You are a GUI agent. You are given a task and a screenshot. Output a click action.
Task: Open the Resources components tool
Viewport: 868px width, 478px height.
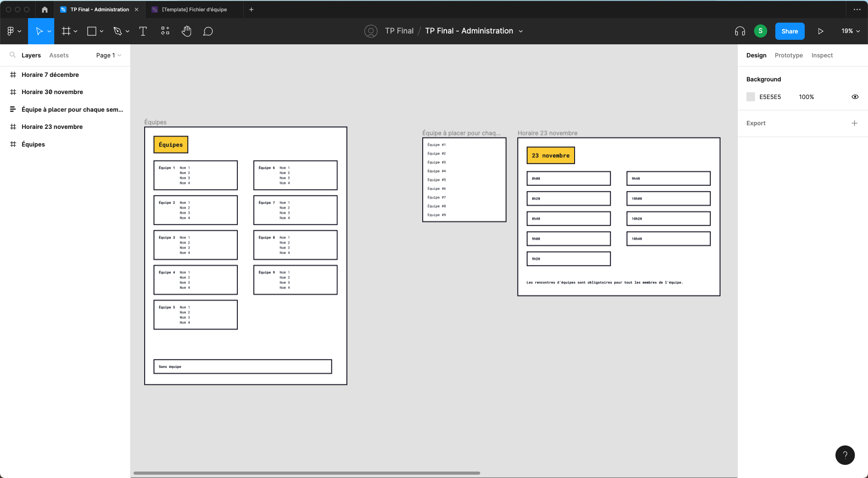click(x=165, y=31)
